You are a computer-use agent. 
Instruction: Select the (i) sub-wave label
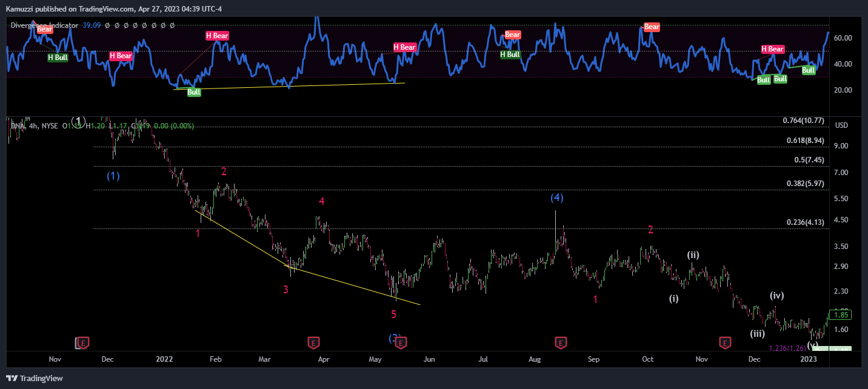[674, 298]
